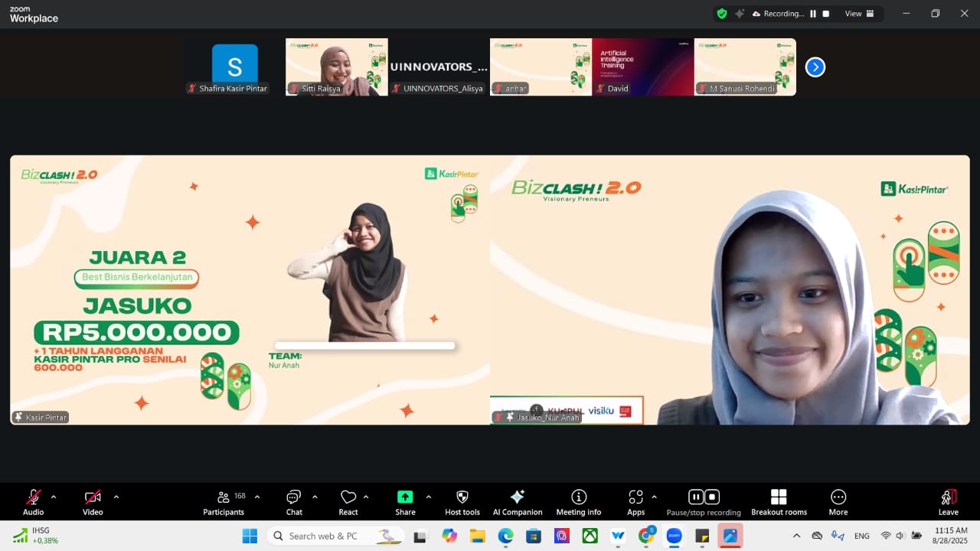
Task: Expand the arrow beside Participants
Action: pos(257,497)
